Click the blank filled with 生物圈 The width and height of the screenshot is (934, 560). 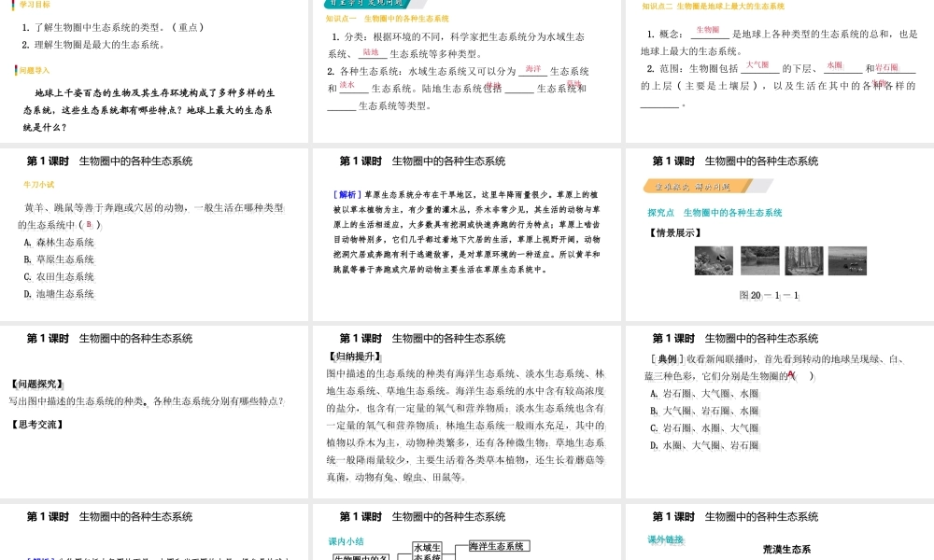tap(710, 32)
